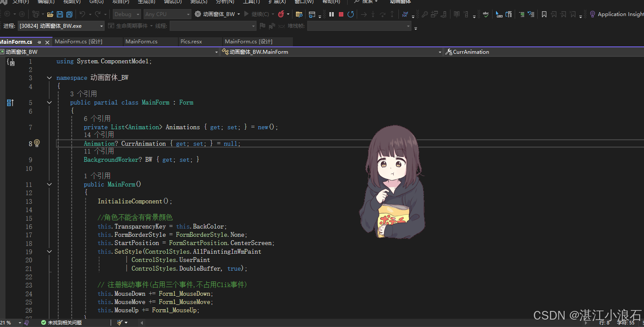The height and width of the screenshot is (327, 644).
Task: Click the Hot Reload flame icon
Action: [x=281, y=14]
